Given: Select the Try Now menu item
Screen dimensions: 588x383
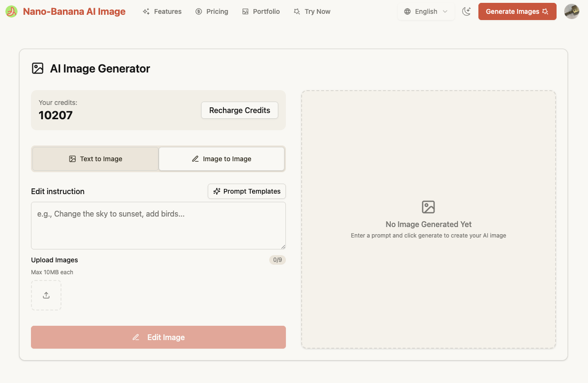Looking at the screenshot, I should [312, 11].
